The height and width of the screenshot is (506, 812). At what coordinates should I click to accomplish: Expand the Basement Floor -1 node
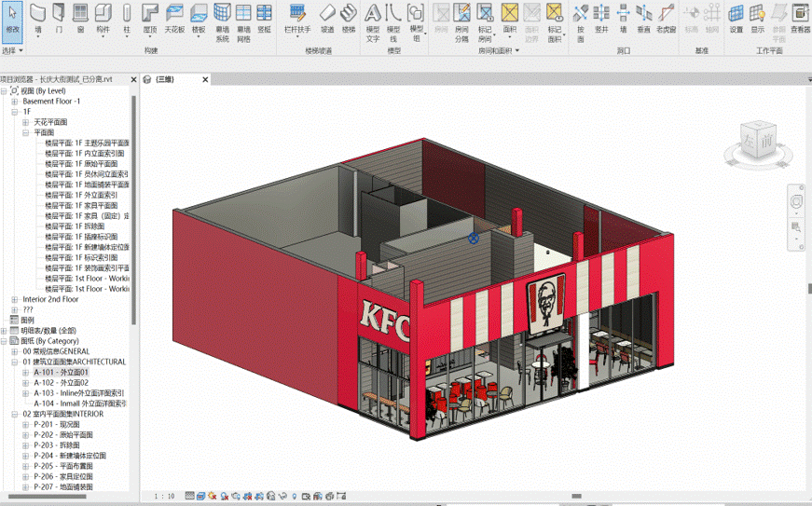click(x=15, y=102)
